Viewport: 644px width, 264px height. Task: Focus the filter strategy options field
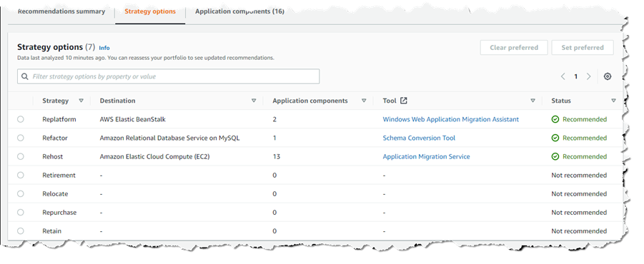[169, 76]
